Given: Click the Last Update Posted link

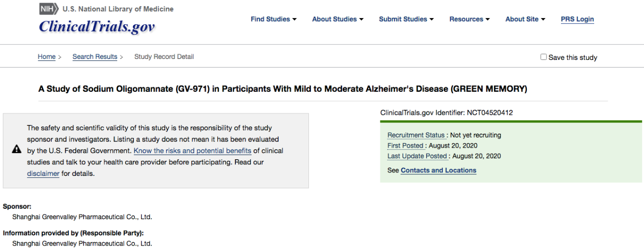Looking at the screenshot, I should [x=417, y=156].
